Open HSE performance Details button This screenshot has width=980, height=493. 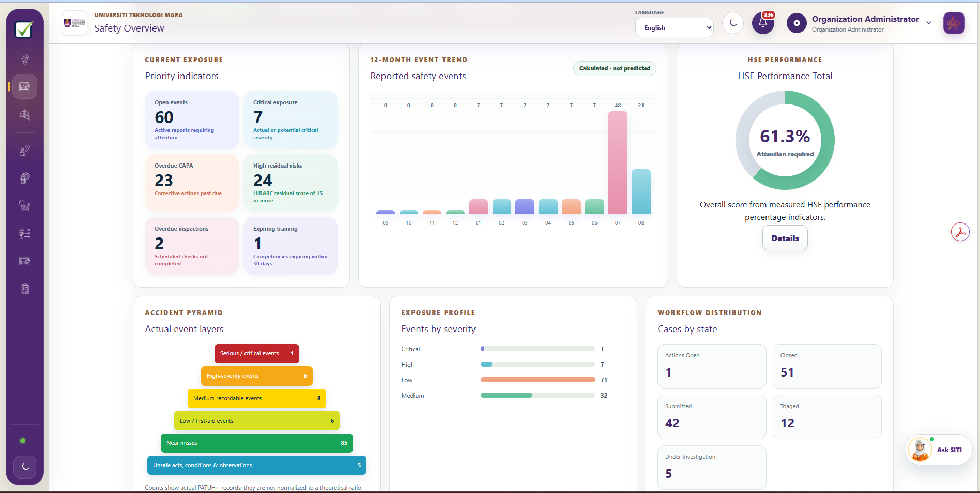785,238
